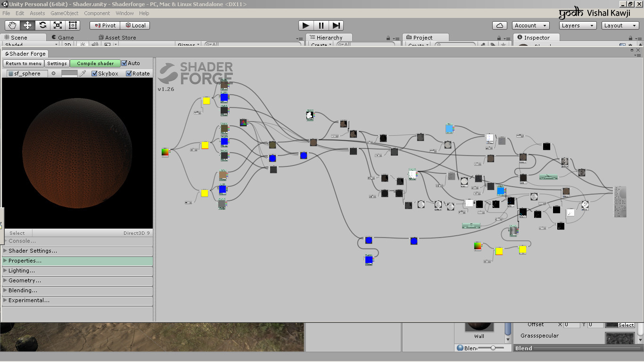Select the Rotate tool
The width and height of the screenshot is (644, 362).
click(43, 25)
